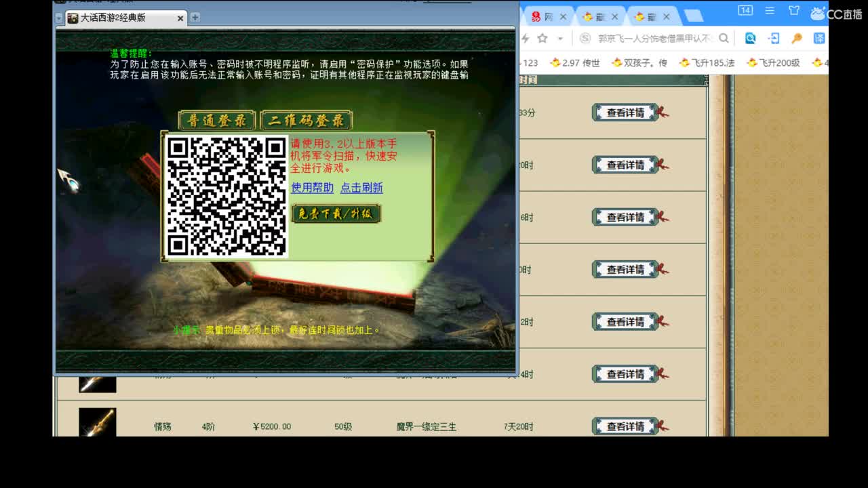
Task: Click the login arrow toolbar icon
Action: click(x=774, y=39)
